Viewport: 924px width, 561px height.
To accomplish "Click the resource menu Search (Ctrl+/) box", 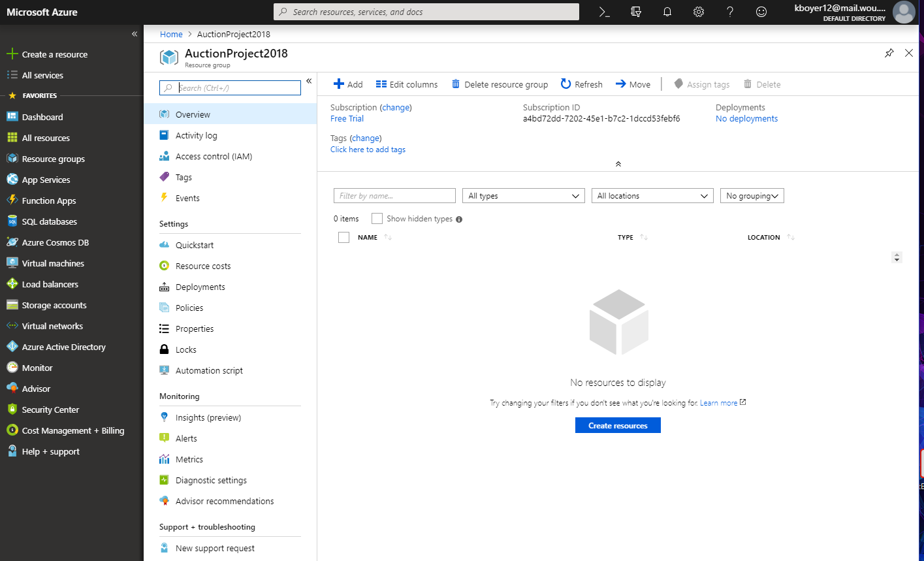I will pos(231,88).
